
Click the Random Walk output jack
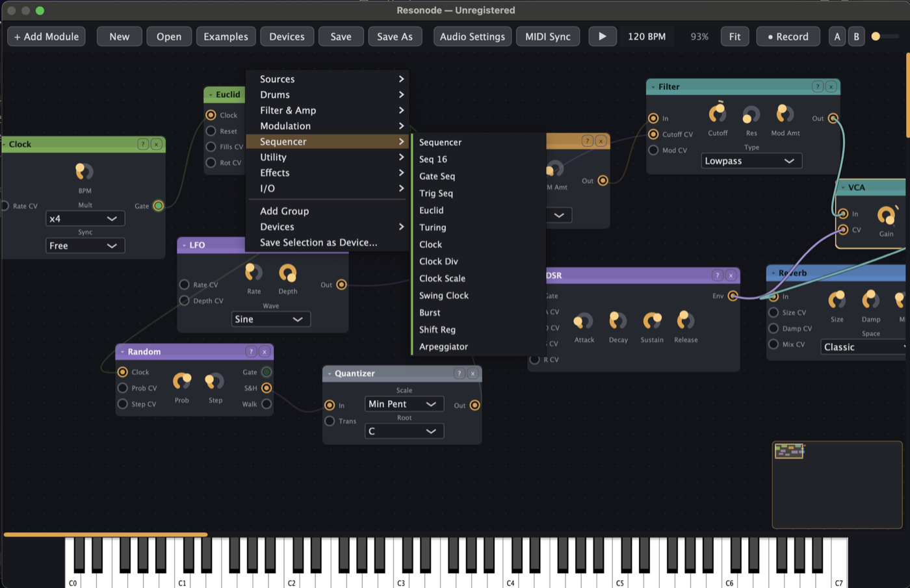[x=266, y=404]
